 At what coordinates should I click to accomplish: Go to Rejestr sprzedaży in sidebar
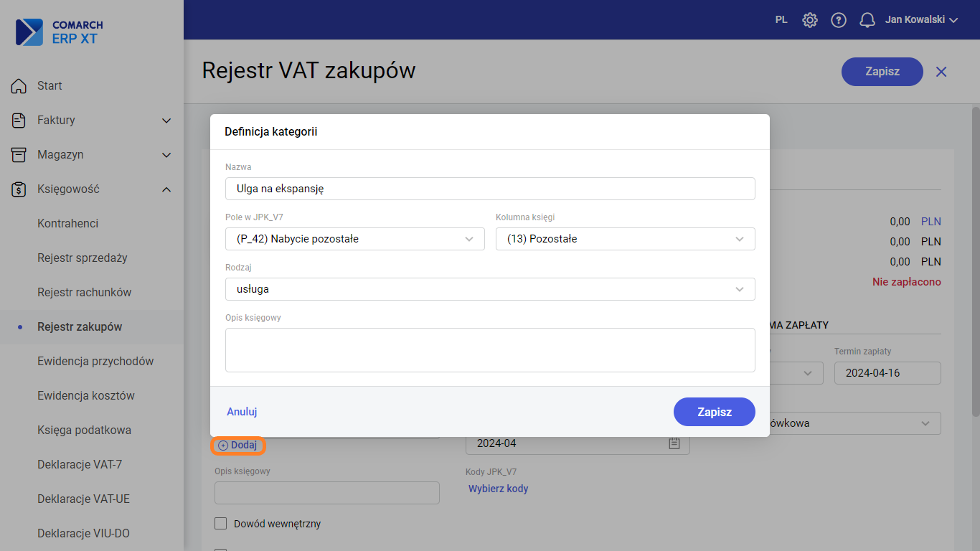pyautogui.click(x=82, y=258)
